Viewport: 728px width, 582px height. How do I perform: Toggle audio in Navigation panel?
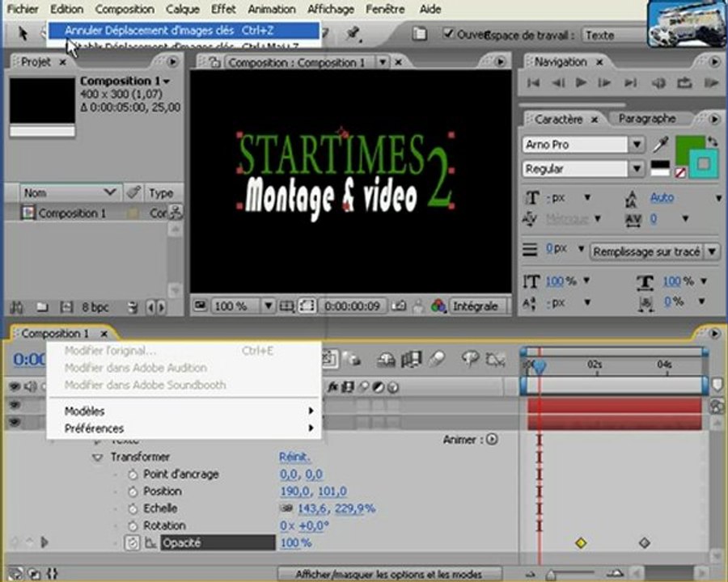click(x=658, y=83)
